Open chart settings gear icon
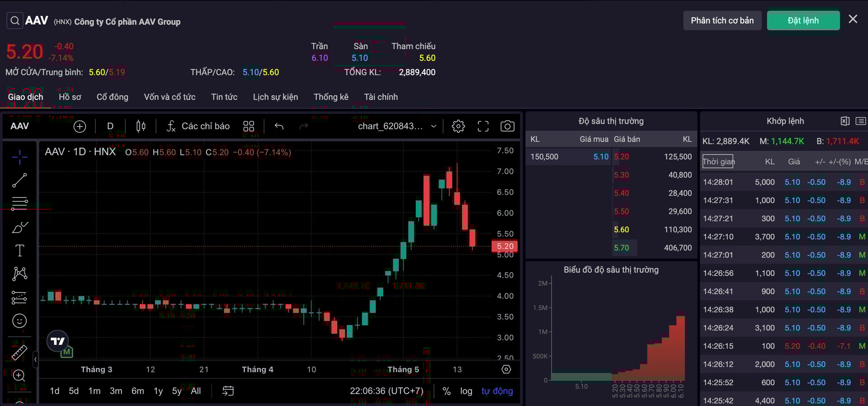The height and width of the screenshot is (406, 868). coord(458,127)
